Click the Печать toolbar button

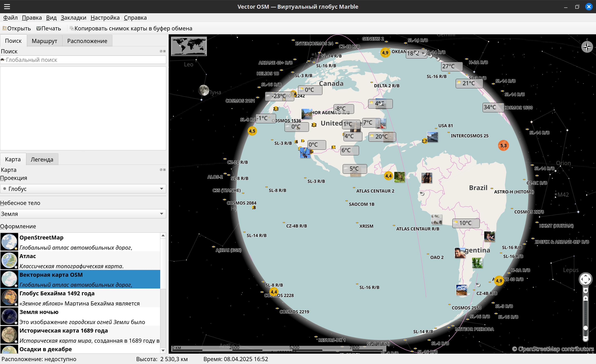point(49,28)
